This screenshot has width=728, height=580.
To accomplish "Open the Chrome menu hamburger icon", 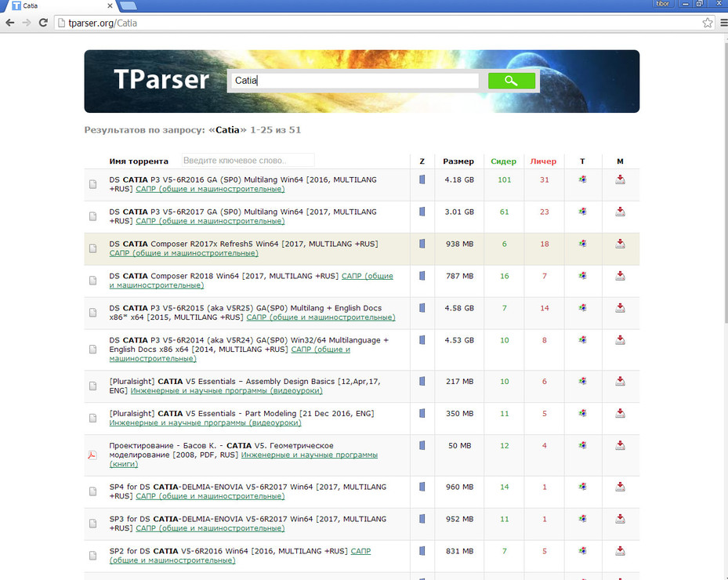I will 723,23.
